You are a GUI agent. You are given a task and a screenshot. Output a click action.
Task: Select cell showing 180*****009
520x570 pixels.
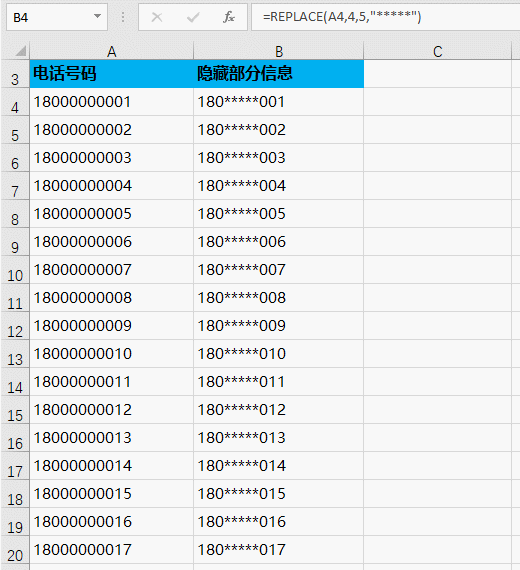279,326
